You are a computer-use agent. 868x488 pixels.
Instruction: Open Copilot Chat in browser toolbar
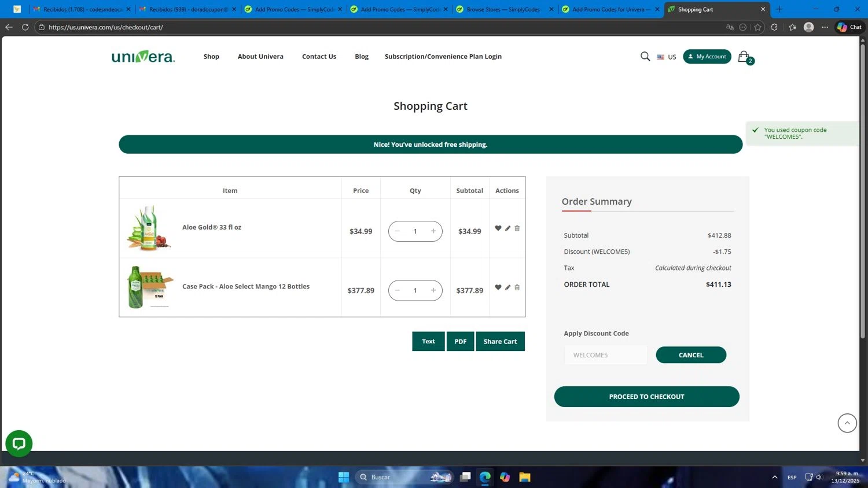coord(849,27)
